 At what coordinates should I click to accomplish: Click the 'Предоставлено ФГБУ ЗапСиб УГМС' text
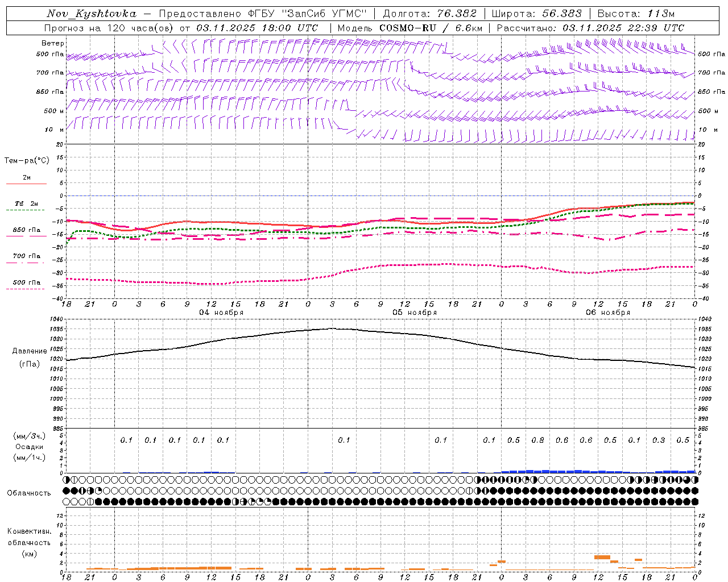tap(263, 14)
